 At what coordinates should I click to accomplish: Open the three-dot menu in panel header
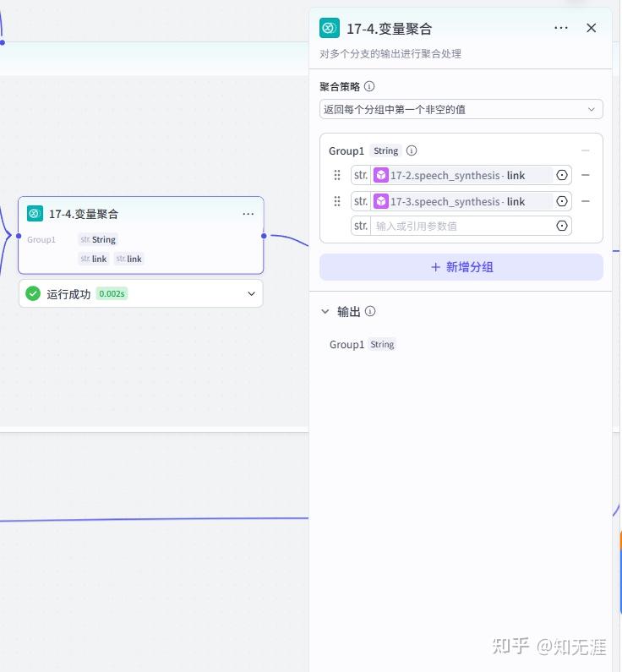click(561, 28)
